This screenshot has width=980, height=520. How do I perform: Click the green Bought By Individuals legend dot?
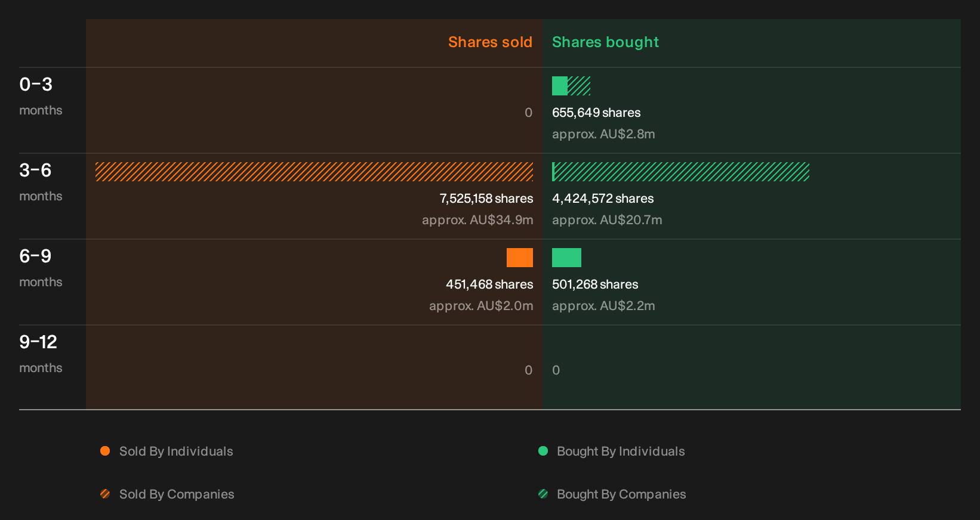coord(543,451)
